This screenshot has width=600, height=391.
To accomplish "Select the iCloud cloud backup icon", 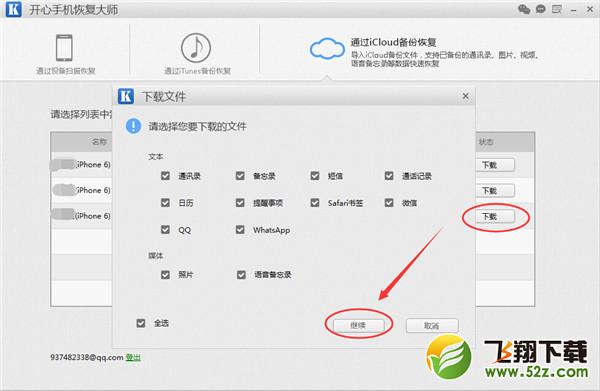I will point(327,49).
